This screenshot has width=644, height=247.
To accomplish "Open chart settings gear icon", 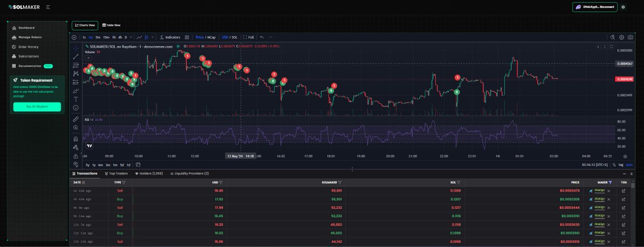I will (621, 38).
